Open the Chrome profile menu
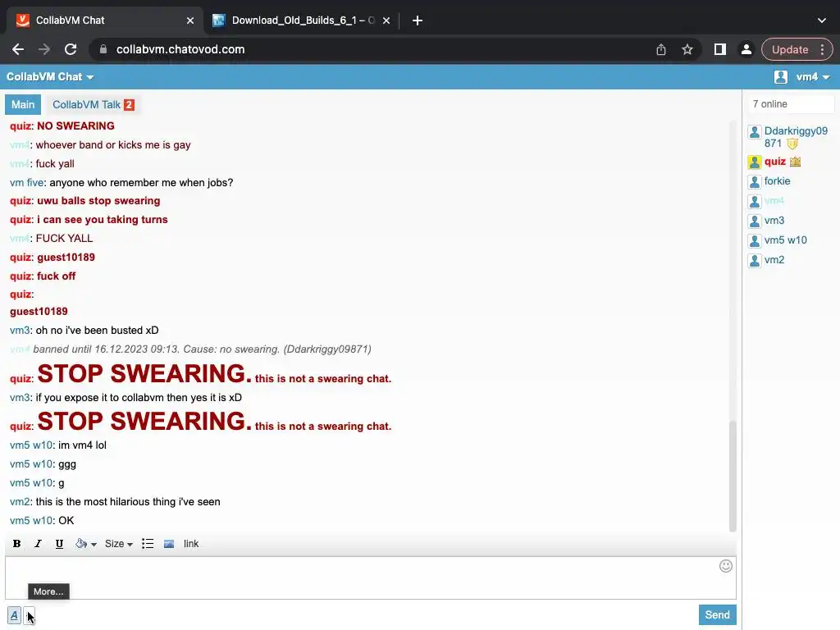Image resolution: width=840 pixels, height=630 pixels. click(746, 49)
